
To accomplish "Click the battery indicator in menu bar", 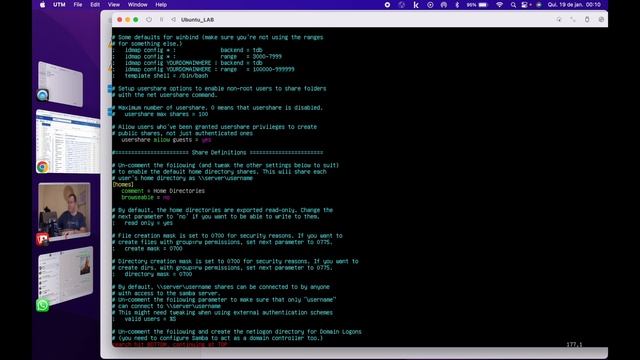I will (x=477, y=5).
